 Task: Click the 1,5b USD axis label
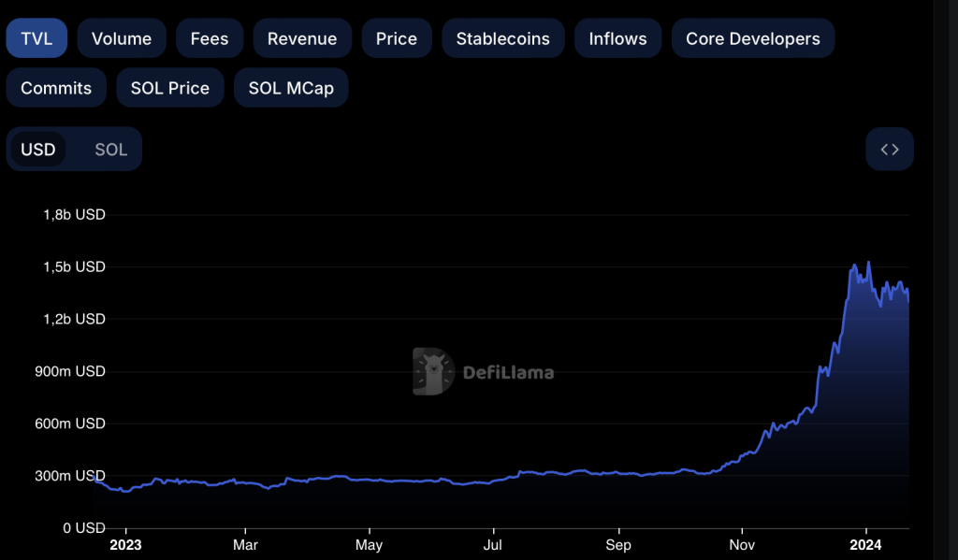pyautogui.click(x=75, y=267)
